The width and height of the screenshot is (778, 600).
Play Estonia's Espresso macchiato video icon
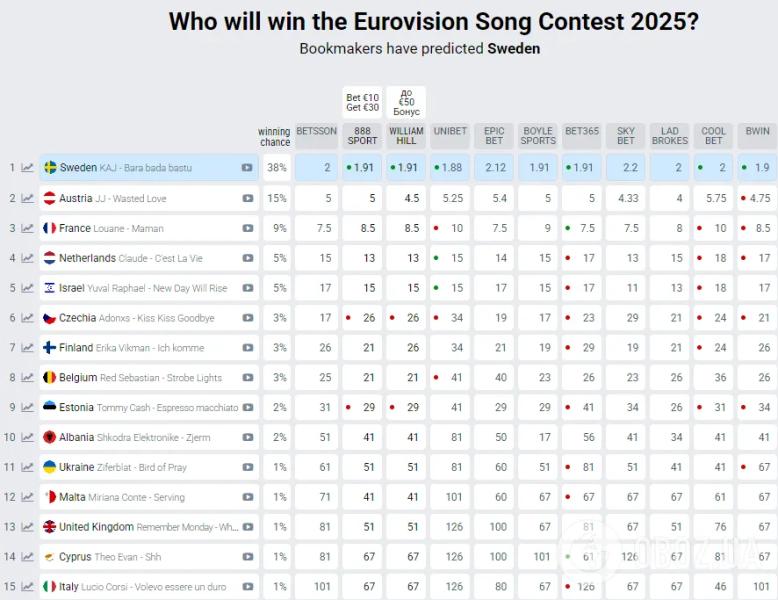coord(248,407)
